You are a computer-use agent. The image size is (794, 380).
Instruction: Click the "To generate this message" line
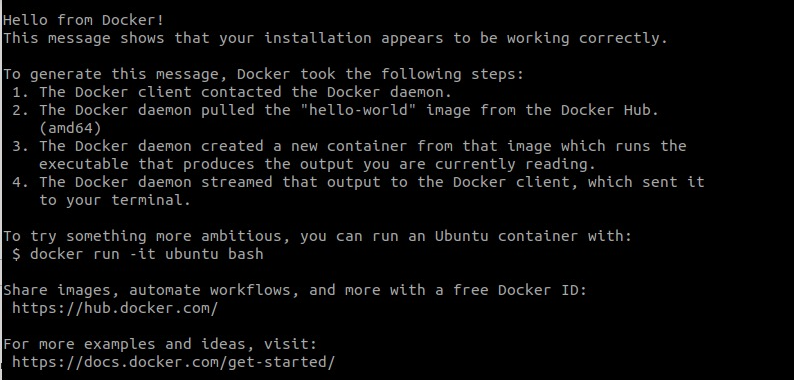(x=264, y=74)
